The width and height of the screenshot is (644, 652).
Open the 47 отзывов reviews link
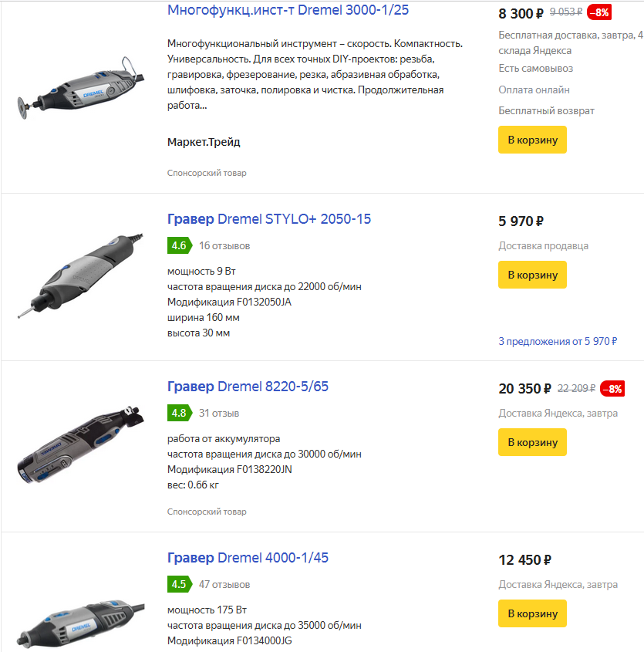click(224, 585)
